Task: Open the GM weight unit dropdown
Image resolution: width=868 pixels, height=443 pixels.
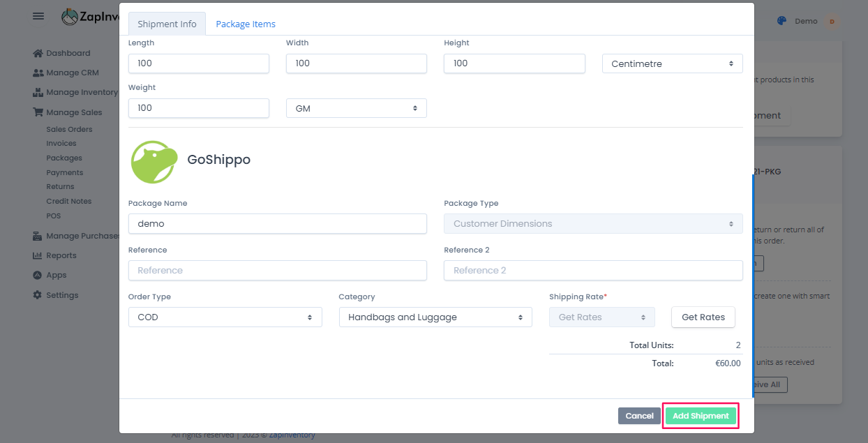Action: click(x=356, y=108)
